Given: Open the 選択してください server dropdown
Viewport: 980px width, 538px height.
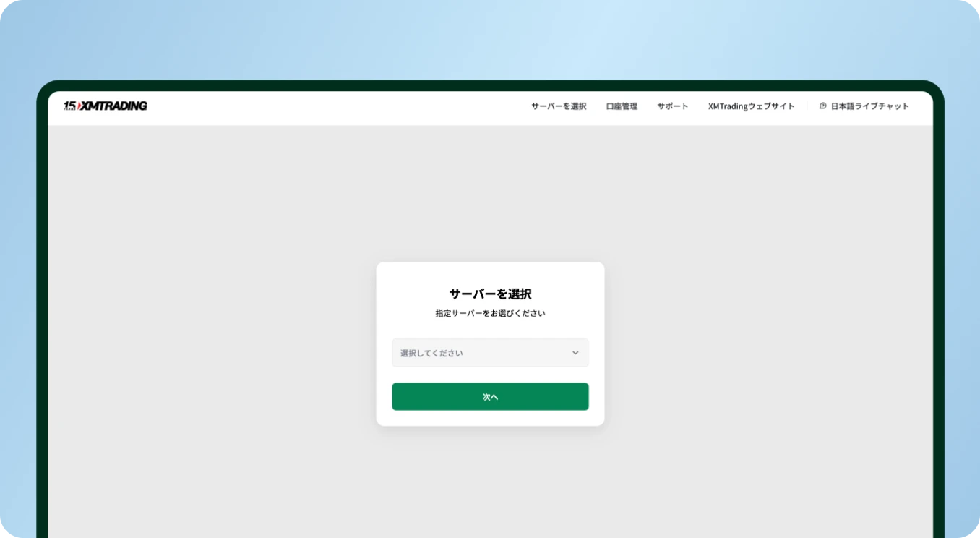Looking at the screenshot, I should 490,352.
